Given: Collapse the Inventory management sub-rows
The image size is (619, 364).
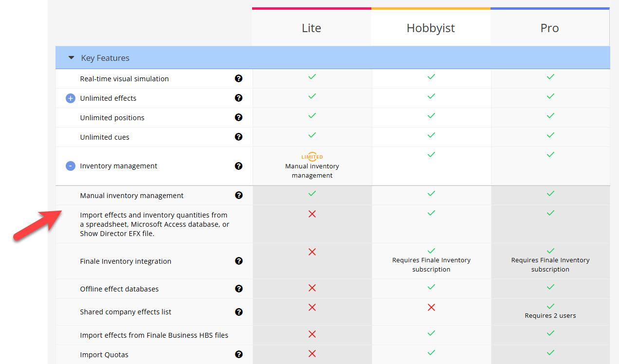Looking at the screenshot, I should [71, 166].
